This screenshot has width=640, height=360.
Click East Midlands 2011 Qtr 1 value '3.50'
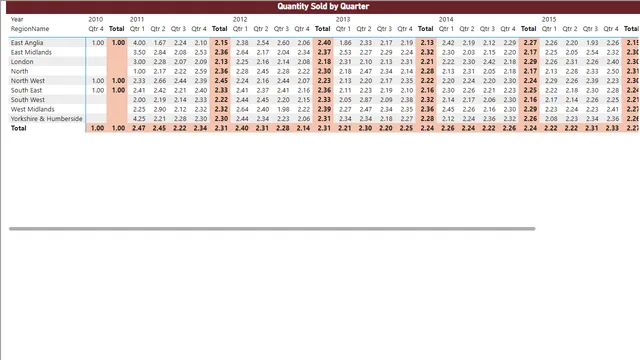[x=139, y=52]
